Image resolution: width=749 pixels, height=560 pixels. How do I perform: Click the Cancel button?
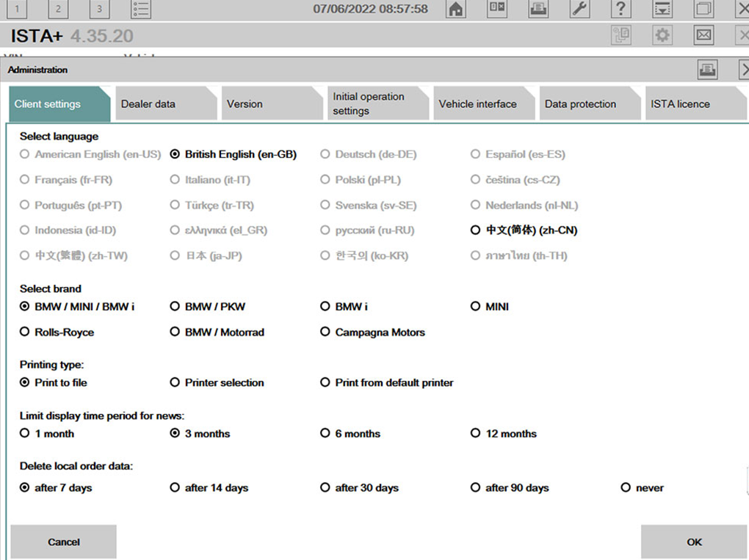[64, 542]
